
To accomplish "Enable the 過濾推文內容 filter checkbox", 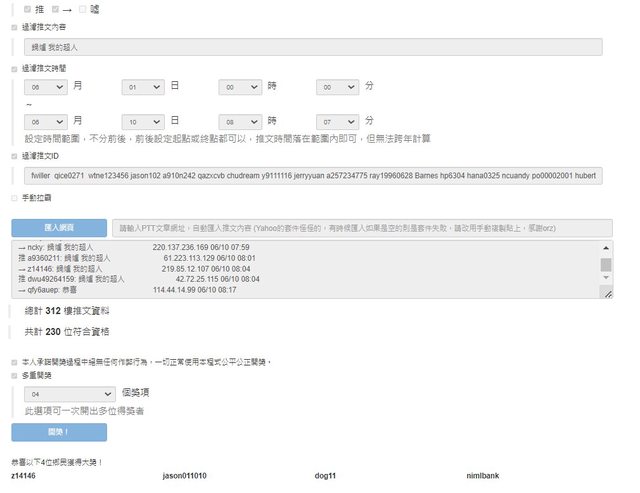I will (14, 29).
